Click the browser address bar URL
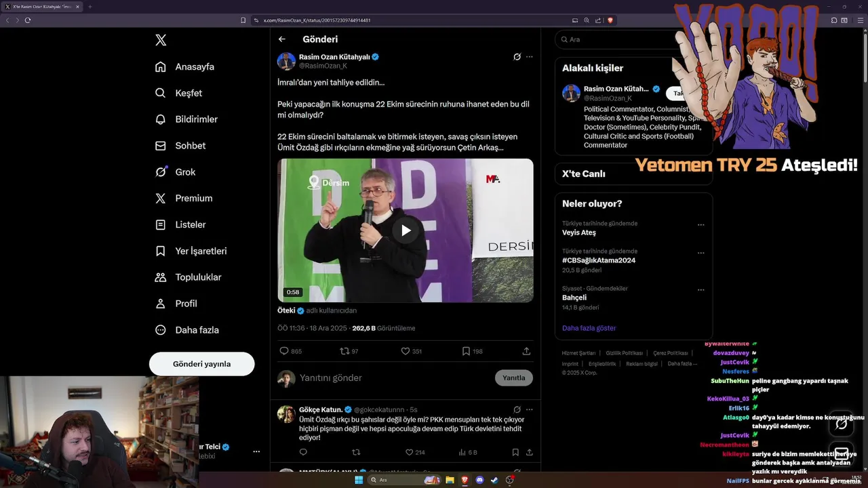Screen dimensions: 868x488 coord(317,20)
